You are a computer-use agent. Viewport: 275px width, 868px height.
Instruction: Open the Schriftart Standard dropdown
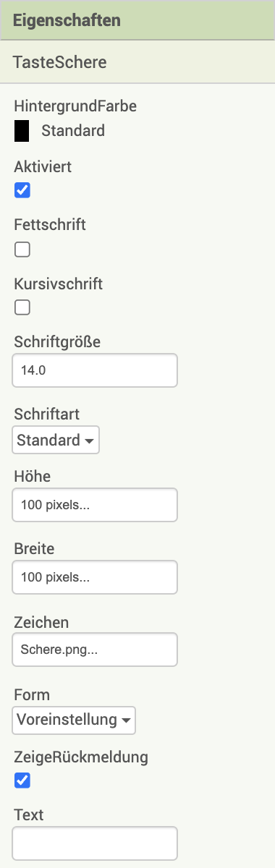[x=56, y=440]
